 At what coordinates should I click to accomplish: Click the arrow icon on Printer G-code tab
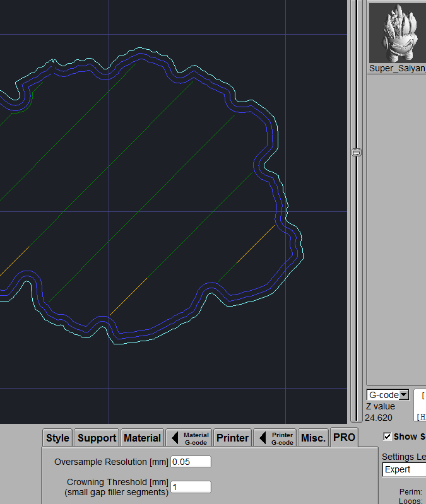263,438
